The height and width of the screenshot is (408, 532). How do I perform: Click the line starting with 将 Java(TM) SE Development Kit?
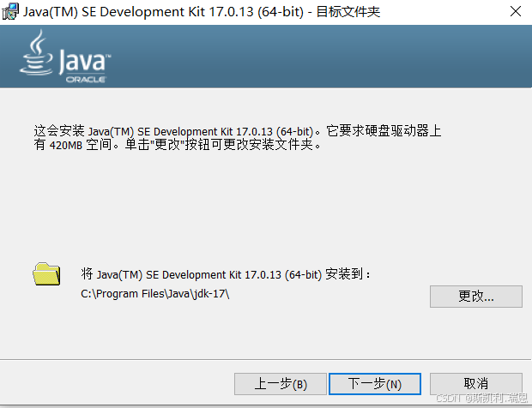(226, 274)
